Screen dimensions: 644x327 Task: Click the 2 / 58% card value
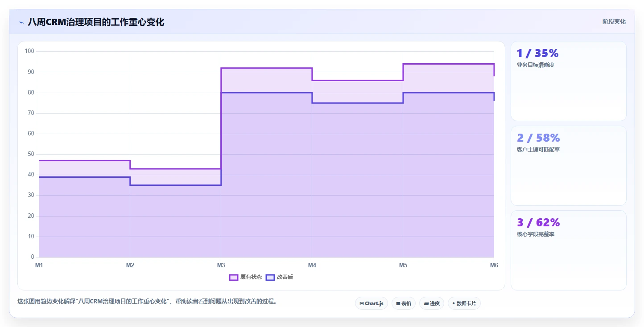(538, 138)
